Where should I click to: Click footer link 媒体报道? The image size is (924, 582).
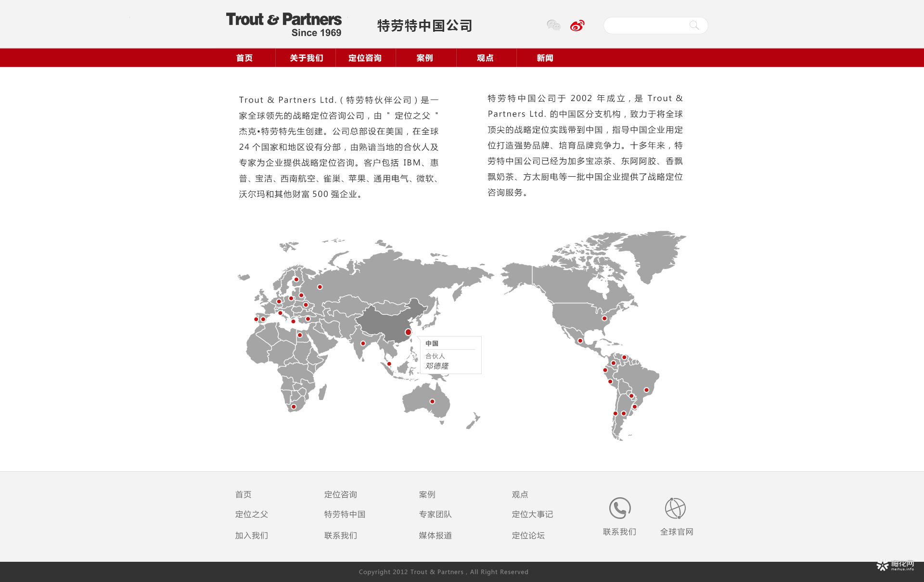pos(436,535)
